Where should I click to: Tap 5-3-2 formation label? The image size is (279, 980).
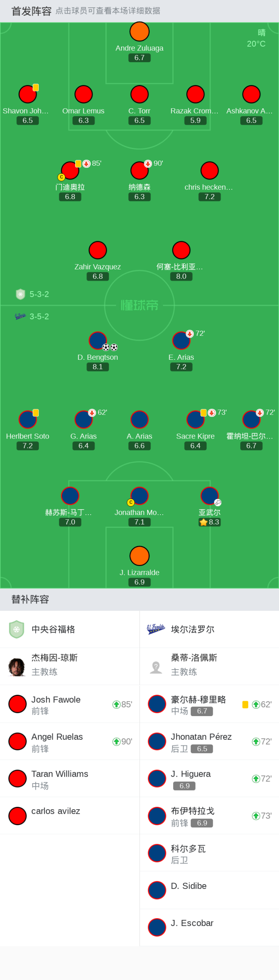[x=39, y=294]
